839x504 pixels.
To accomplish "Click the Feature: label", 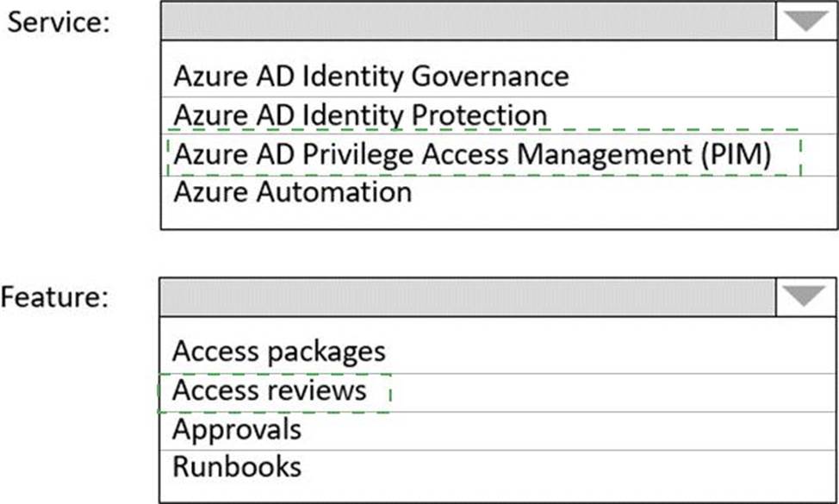I will [54, 297].
